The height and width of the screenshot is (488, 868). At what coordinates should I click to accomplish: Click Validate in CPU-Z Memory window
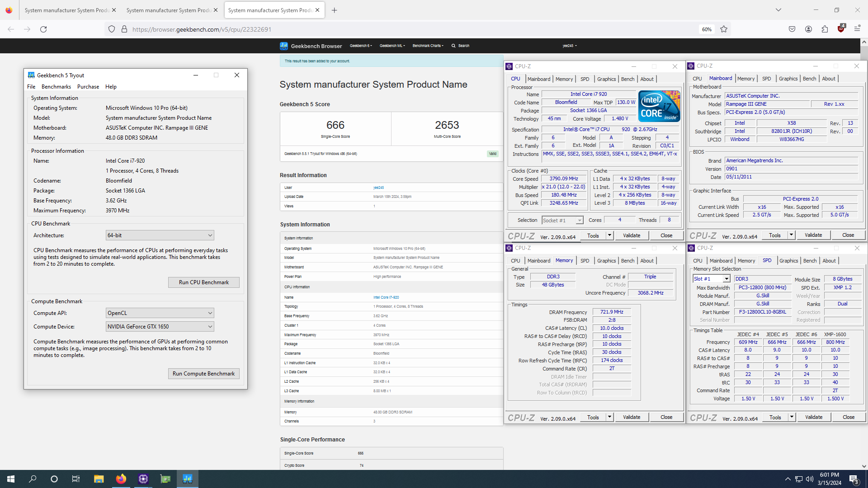631,417
